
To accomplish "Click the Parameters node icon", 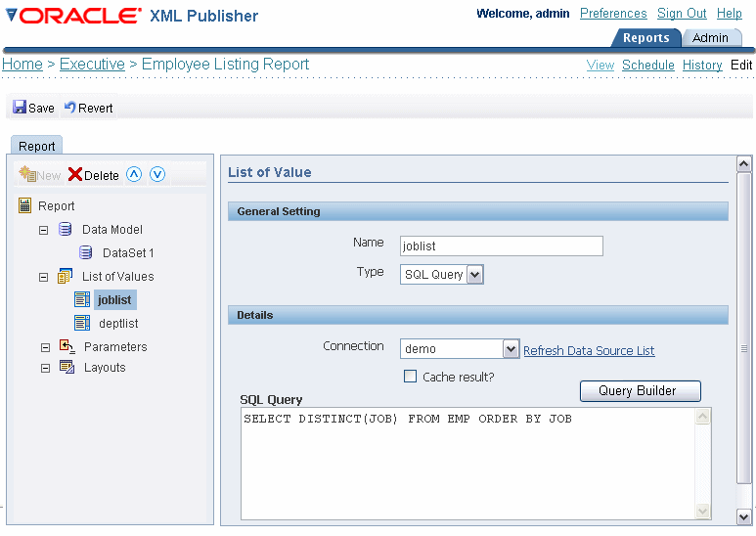I will 67,346.
